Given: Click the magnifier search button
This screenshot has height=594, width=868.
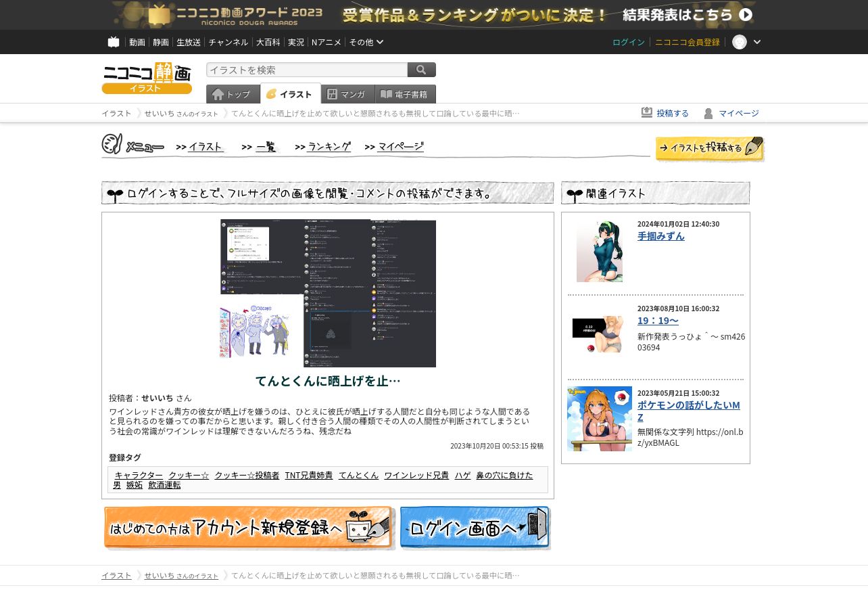Looking at the screenshot, I should point(421,70).
